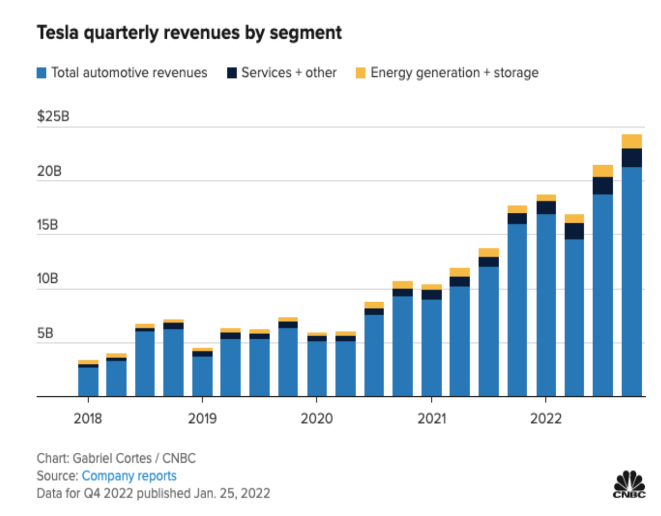Image resolution: width=661 pixels, height=516 pixels.
Task: Click the blue Total automotive revenues legend swatch
Action: [41, 73]
